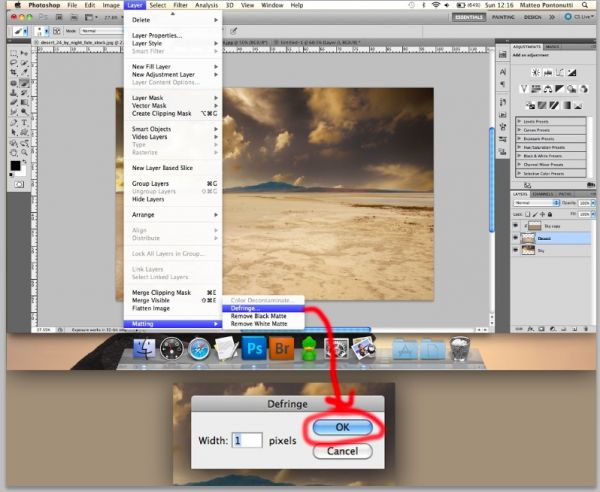Open the layer blend mode Normal dropdown
The height and width of the screenshot is (492, 600).
[536, 203]
